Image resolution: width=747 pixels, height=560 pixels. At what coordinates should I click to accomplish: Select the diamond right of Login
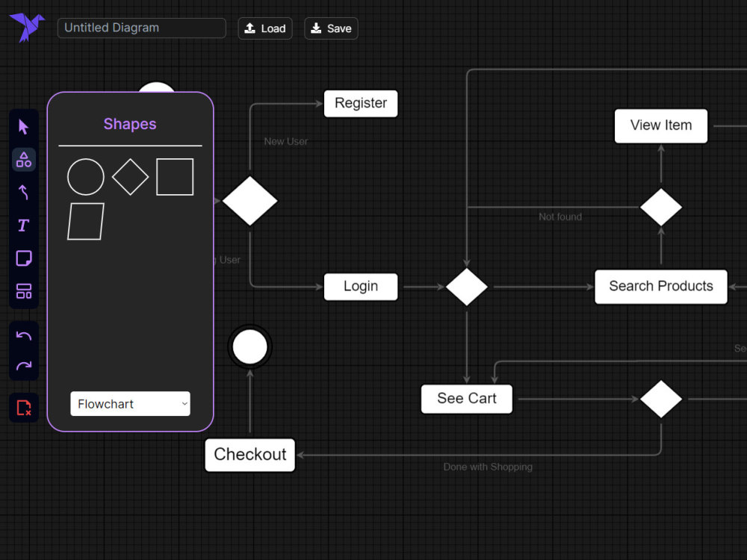tap(466, 287)
